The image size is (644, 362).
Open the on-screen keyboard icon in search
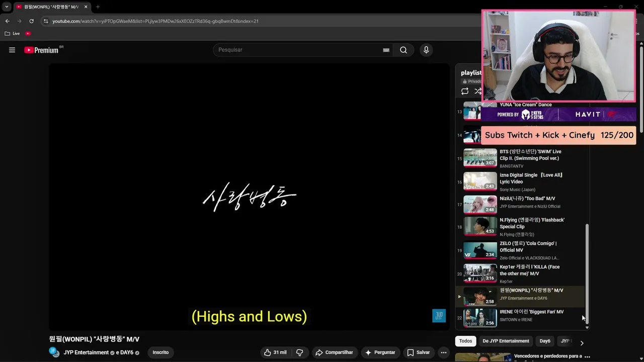click(386, 50)
